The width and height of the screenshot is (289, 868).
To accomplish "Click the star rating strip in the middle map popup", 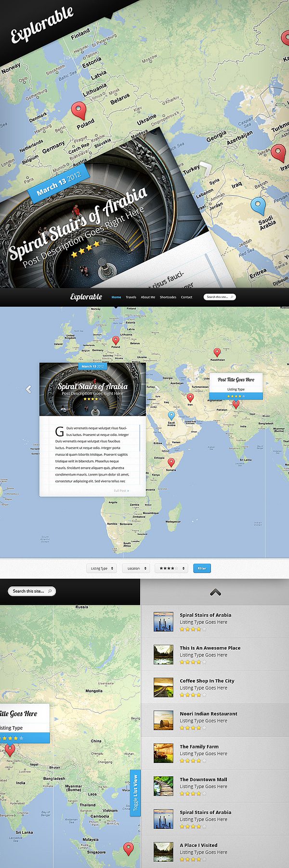I will (x=236, y=396).
